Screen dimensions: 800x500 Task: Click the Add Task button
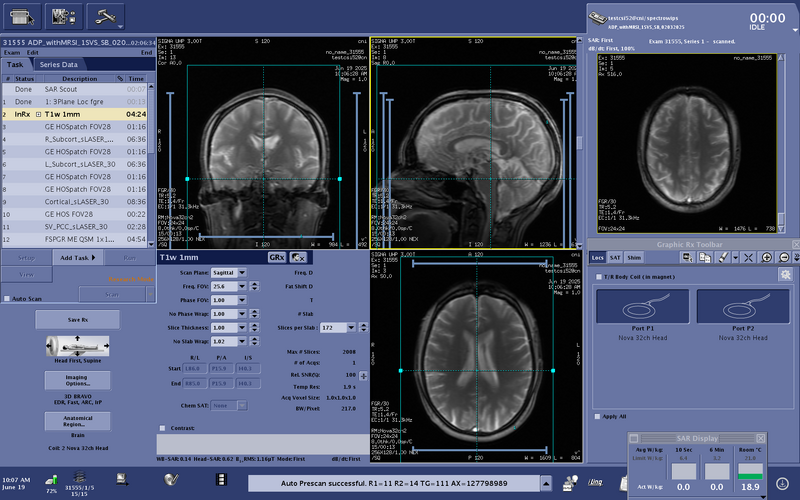(78, 258)
